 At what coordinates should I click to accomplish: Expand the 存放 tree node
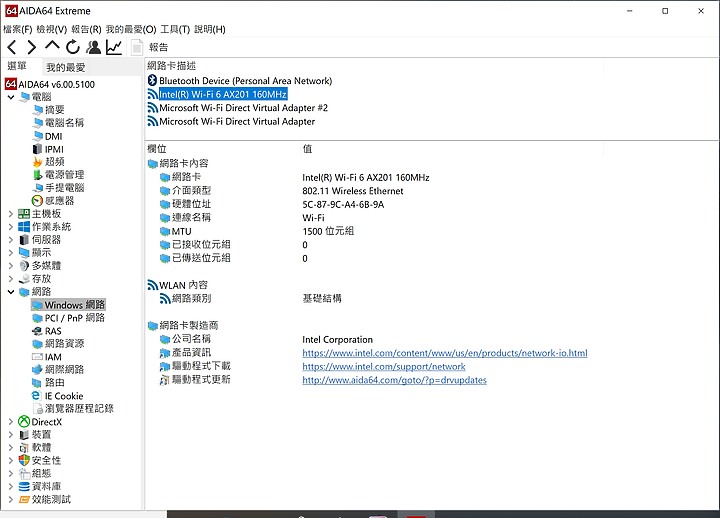click(11, 278)
